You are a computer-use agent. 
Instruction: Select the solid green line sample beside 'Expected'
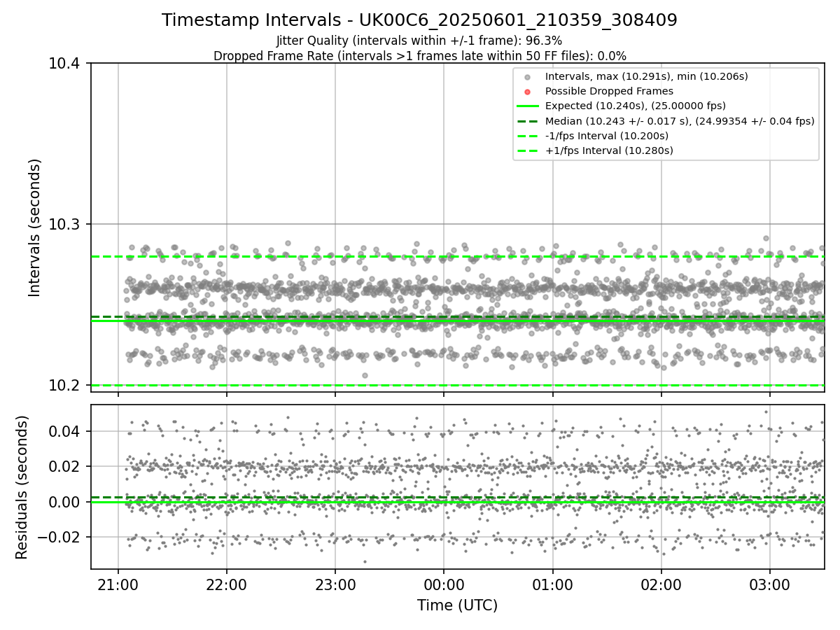point(528,106)
